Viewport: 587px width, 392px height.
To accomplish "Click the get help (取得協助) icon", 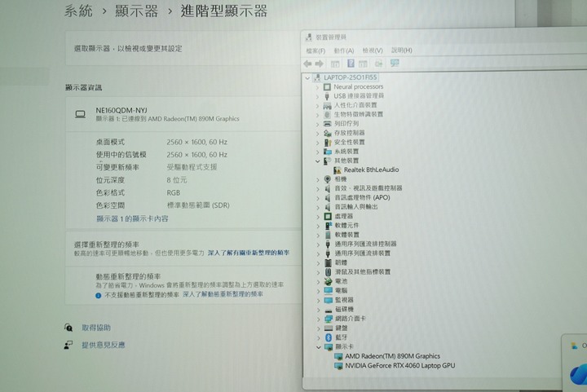I will (68, 328).
